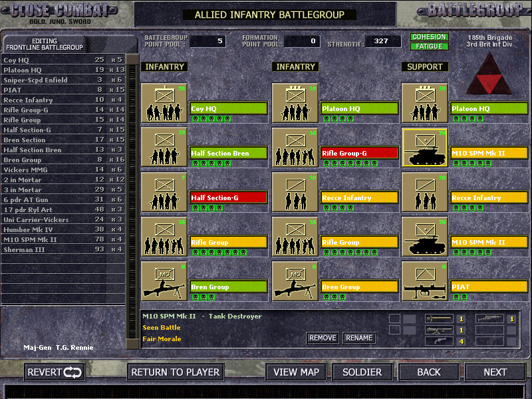Select Sherman III in unit list

point(63,249)
